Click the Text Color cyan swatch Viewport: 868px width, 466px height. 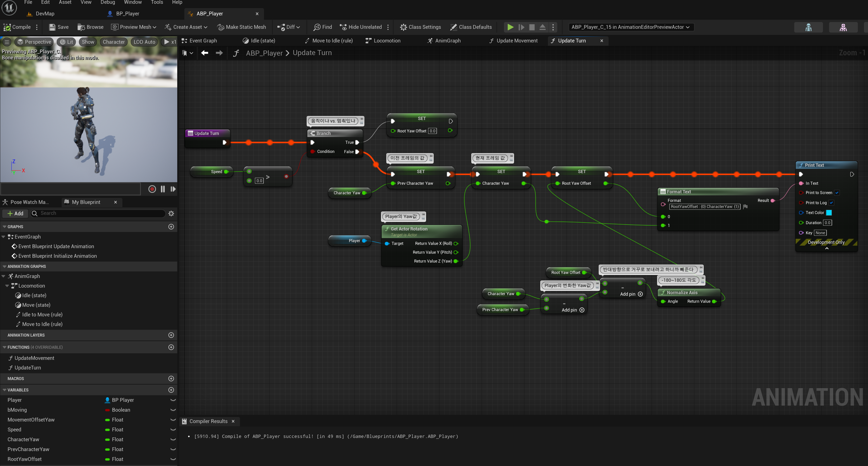[x=829, y=213]
